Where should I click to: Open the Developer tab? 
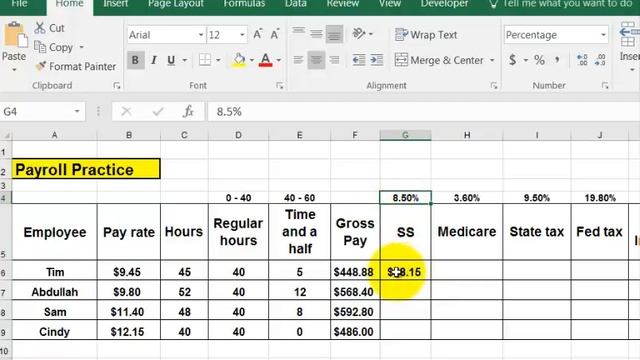pyautogui.click(x=444, y=4)
